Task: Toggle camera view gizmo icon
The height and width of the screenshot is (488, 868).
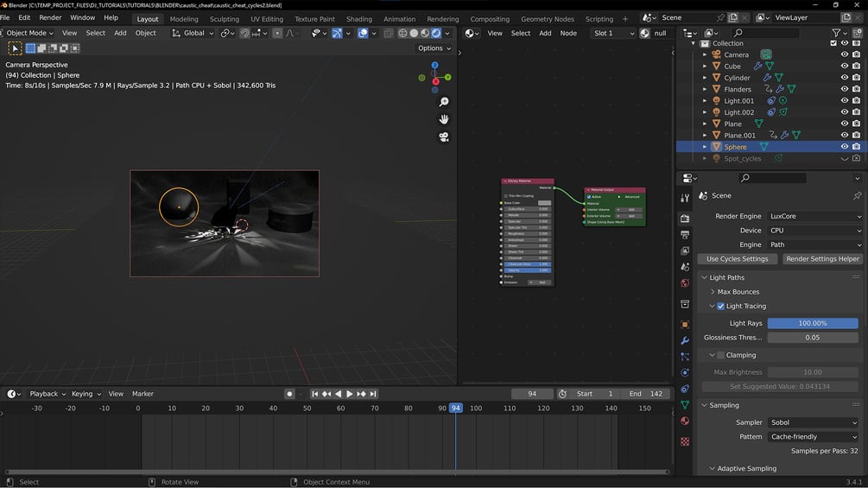Action: [x=443, y=136]
